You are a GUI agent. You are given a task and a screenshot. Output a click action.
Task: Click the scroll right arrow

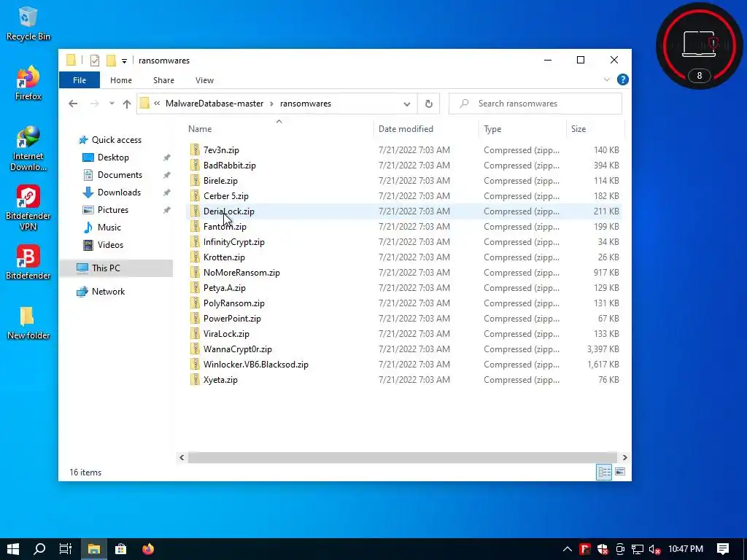tap(624, 458)
